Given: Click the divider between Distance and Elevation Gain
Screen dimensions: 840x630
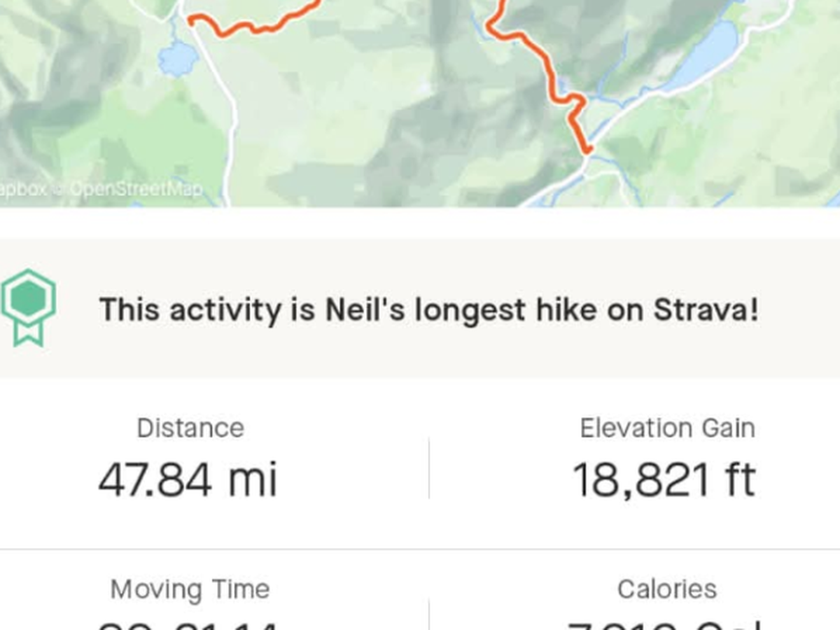Looking at the screenshot, I should click(x=428, y=468).
